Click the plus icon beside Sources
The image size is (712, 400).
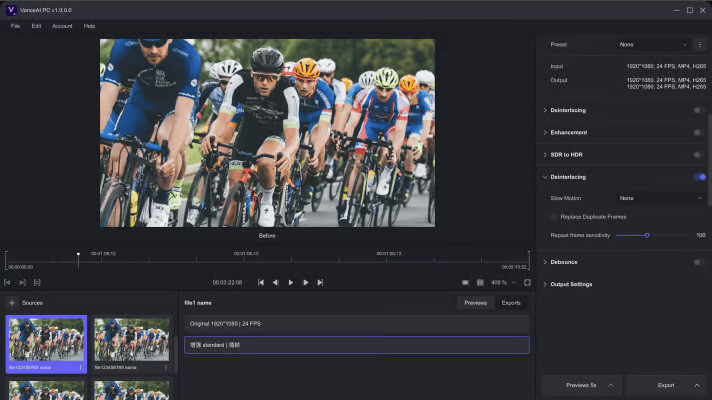coord(12,302)
